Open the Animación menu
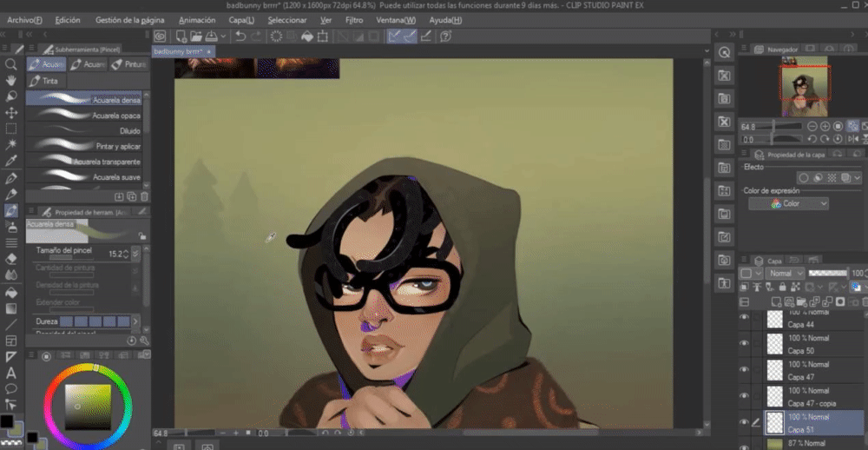 click(x=197, y=19)
